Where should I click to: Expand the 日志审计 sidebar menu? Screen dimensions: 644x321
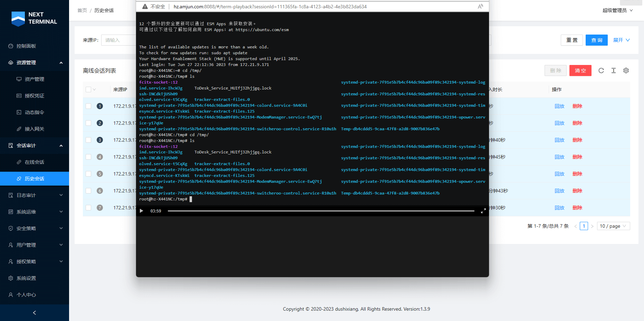click(x=35, y=195)
